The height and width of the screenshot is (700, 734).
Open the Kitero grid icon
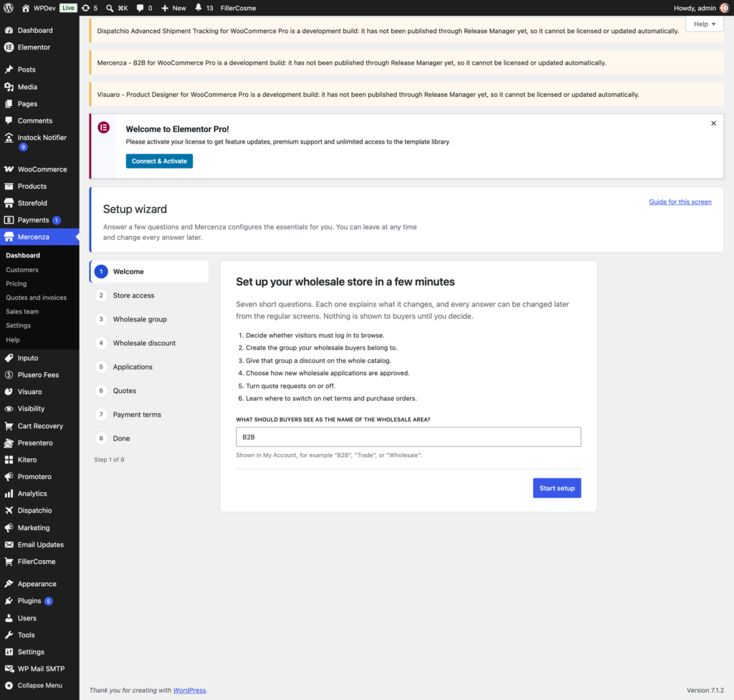click(x=9, y=460)
